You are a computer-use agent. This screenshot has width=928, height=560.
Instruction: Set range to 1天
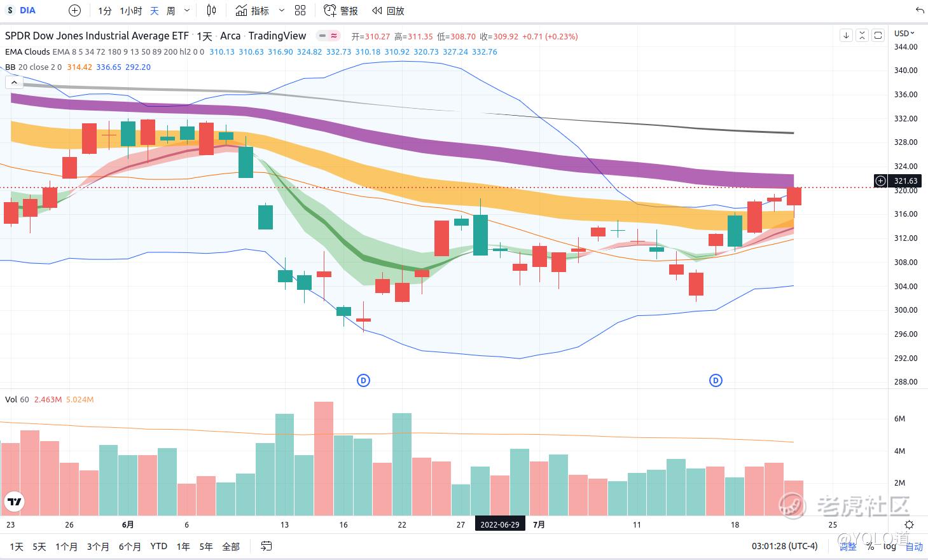click(x=17, y=547)
